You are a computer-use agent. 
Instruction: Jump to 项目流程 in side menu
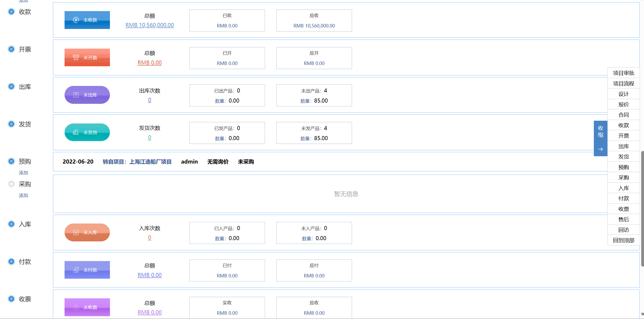point(624,83)
